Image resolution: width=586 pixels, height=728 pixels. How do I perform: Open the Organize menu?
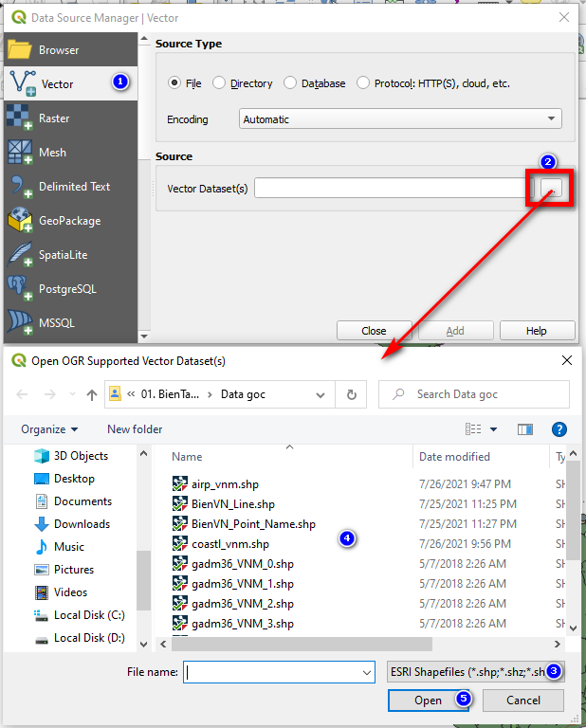(48, 429)
